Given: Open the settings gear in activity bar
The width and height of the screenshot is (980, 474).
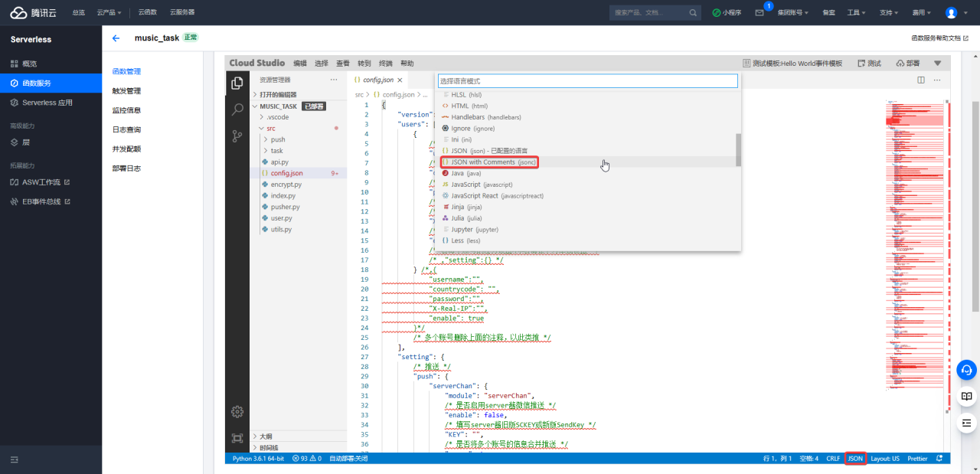Looking at the screenshot, I should pos(237,412).
